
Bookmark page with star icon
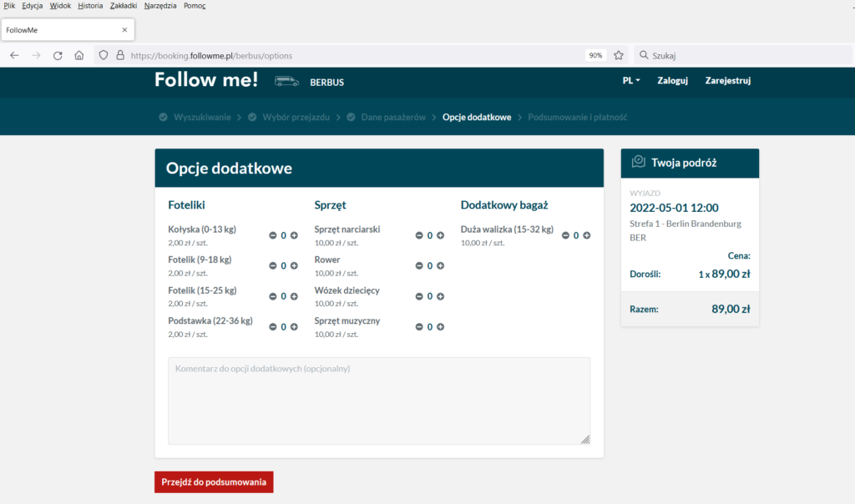tap(619, 55)
